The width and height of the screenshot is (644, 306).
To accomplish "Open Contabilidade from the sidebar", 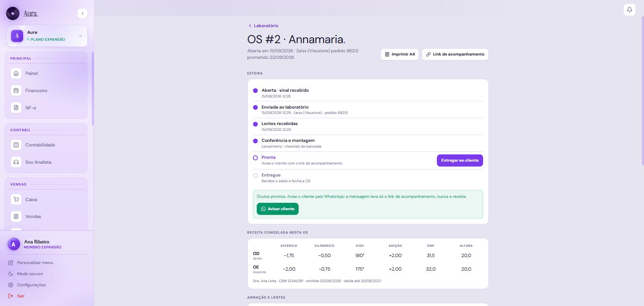I will [x=46, y=145].
